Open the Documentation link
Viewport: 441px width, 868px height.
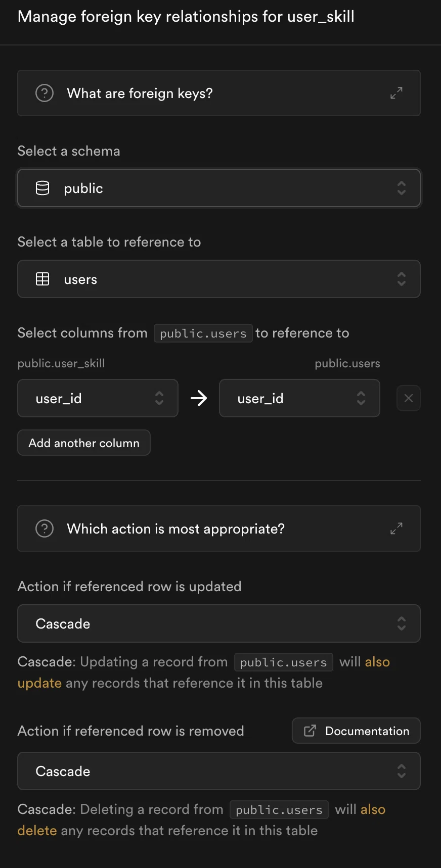[356, 731]
